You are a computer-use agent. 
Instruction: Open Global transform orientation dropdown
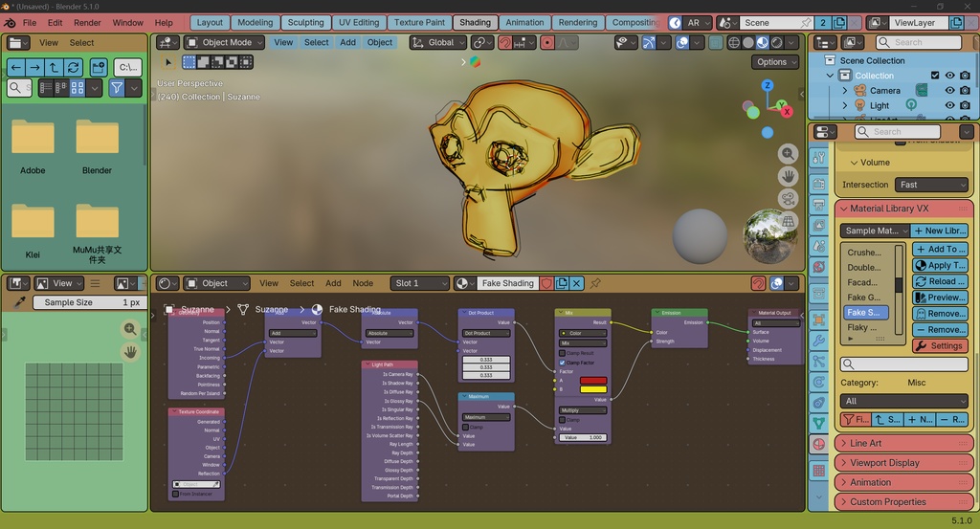(x=438, y=42)
